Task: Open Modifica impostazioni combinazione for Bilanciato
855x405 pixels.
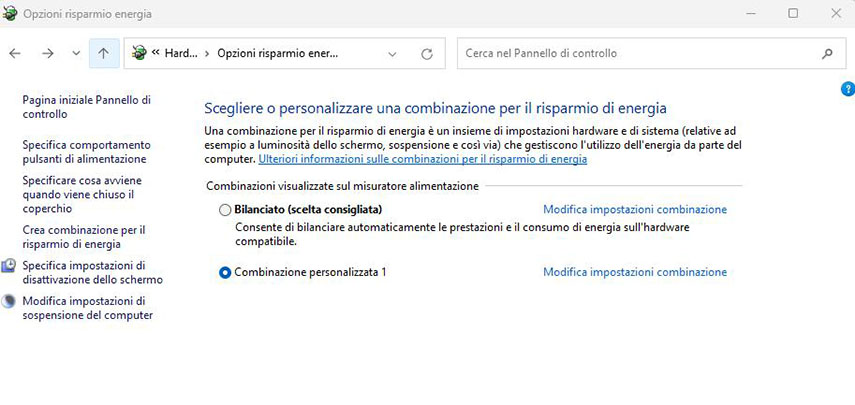Action: 635,209
